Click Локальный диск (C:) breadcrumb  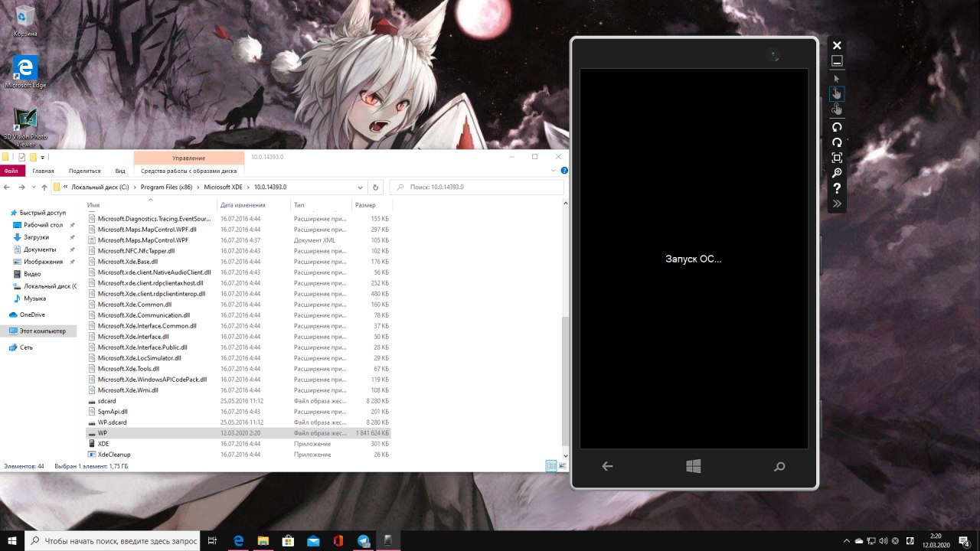click(100, 187)
